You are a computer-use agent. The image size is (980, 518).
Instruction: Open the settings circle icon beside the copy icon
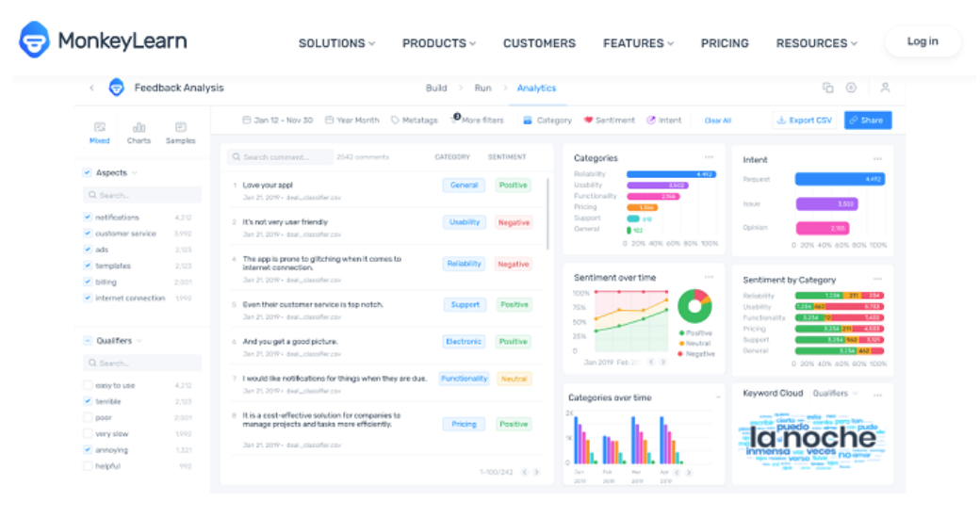point(851,89)
